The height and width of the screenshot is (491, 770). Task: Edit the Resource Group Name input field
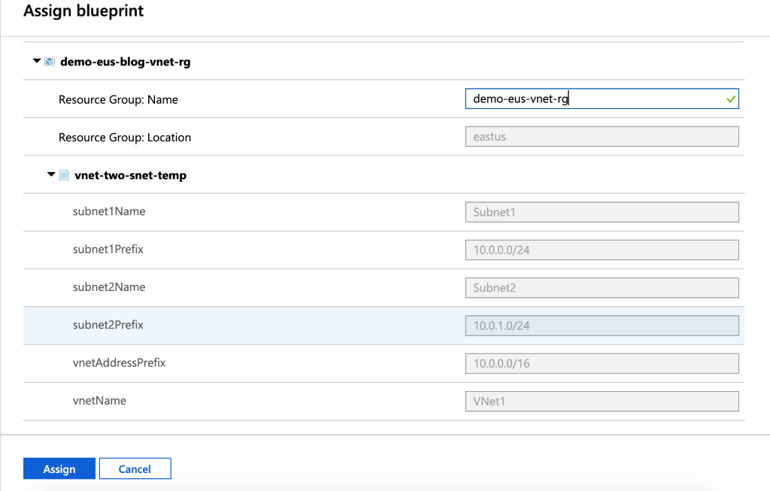[x=602, y=99]
